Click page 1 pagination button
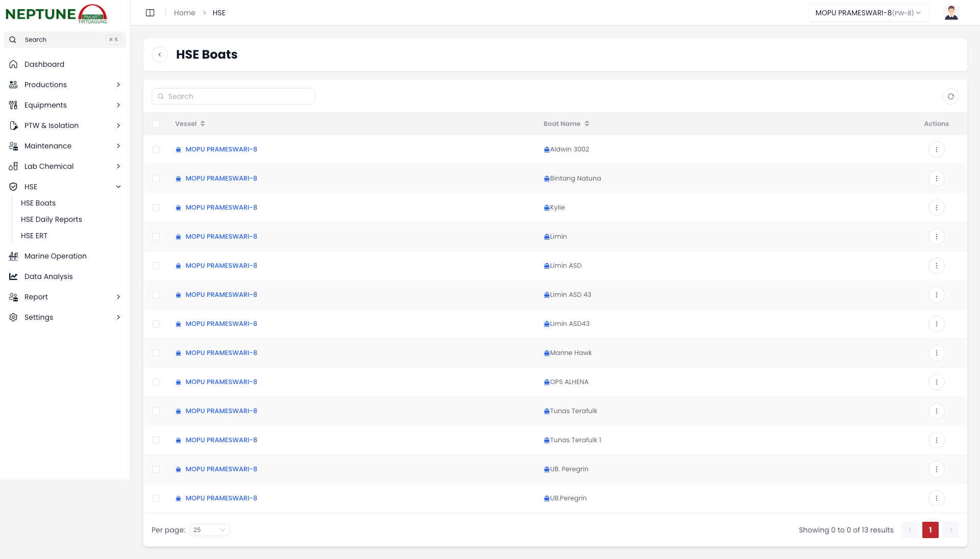Screen dimensions: 980x559 pos(930,530)
